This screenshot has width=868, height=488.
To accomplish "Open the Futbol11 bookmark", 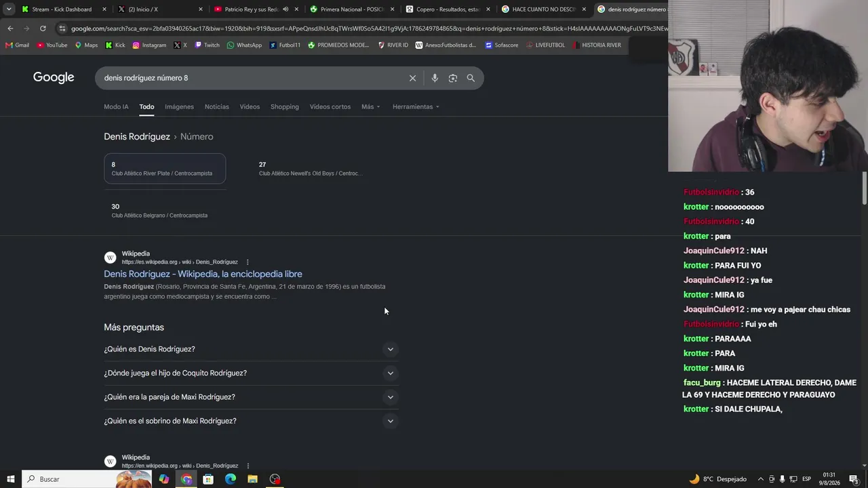I will click(x=285, y=45).
